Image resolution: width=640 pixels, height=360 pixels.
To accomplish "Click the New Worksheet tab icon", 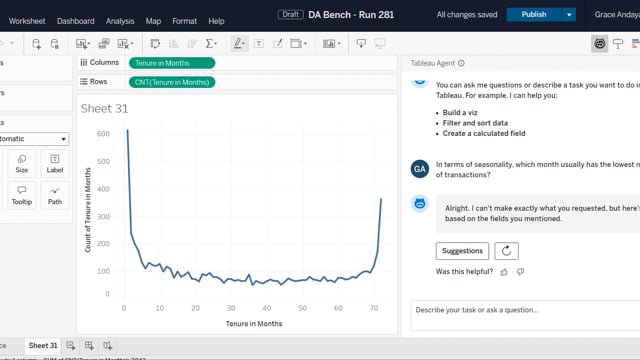I will [71, 345].
